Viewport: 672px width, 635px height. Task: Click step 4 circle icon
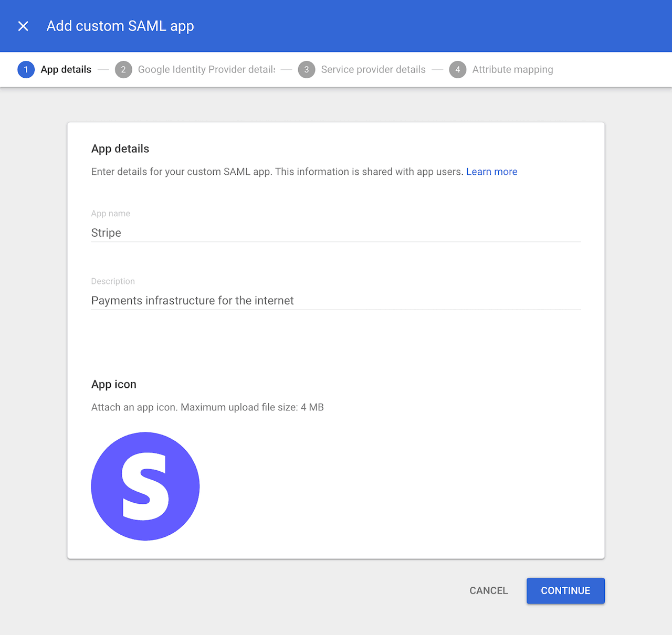click(458, 69)
